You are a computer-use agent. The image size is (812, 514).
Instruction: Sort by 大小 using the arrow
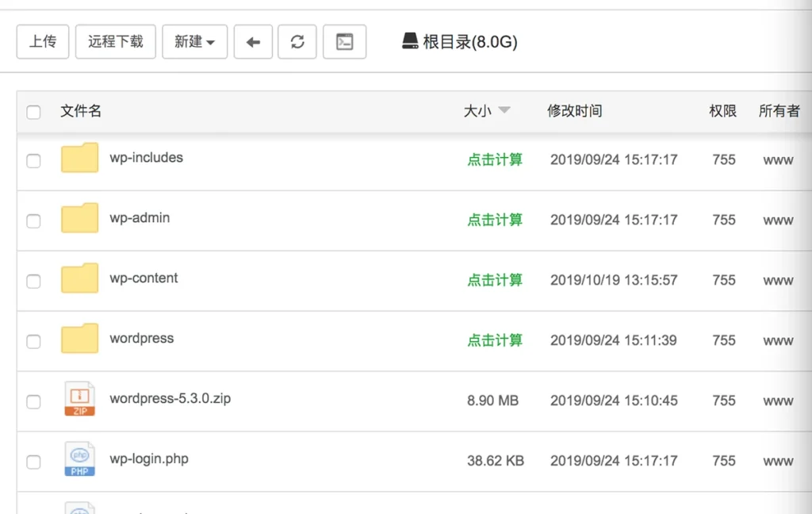pos(504,109)
